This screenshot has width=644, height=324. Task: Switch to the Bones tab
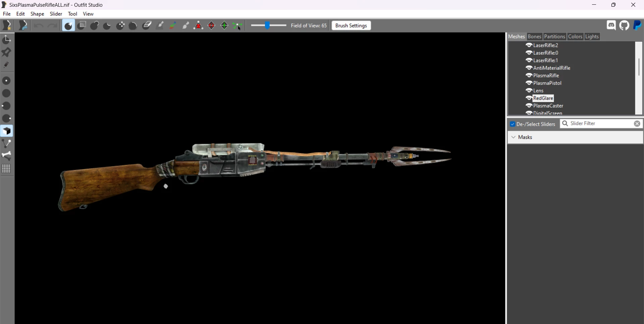(534, 37)
